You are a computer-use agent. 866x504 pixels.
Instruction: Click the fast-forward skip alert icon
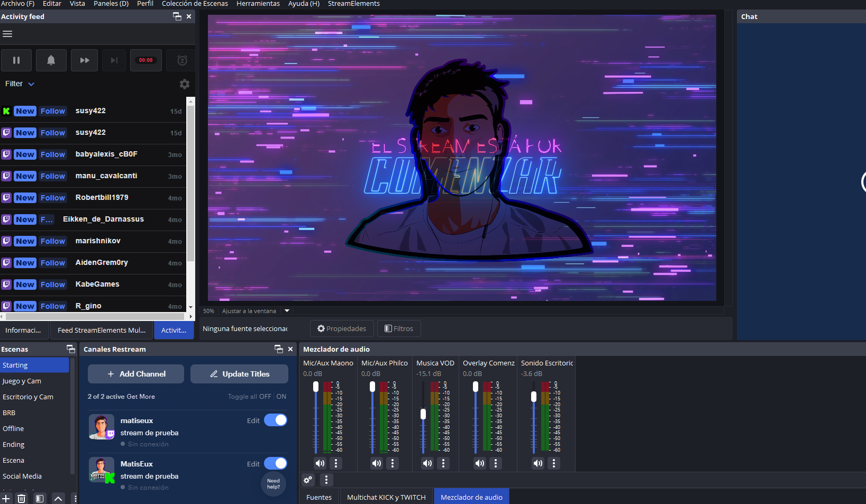85,60
